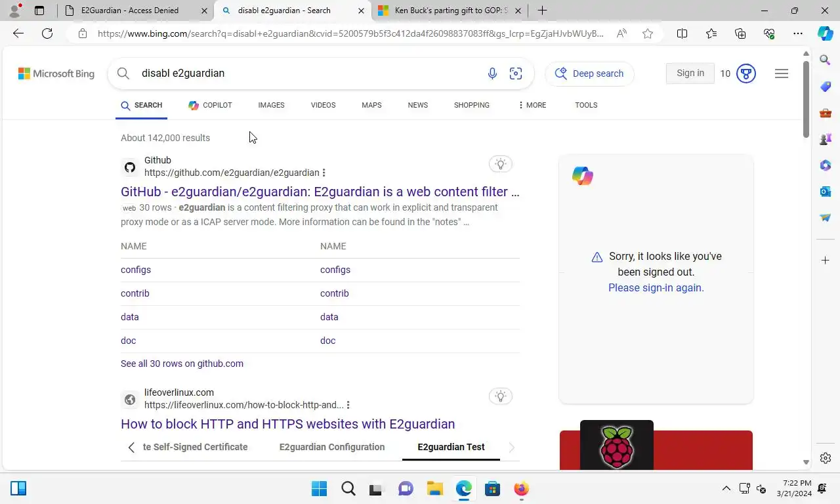
Task: Click the browser back arrow
Action: coord(18,33)
